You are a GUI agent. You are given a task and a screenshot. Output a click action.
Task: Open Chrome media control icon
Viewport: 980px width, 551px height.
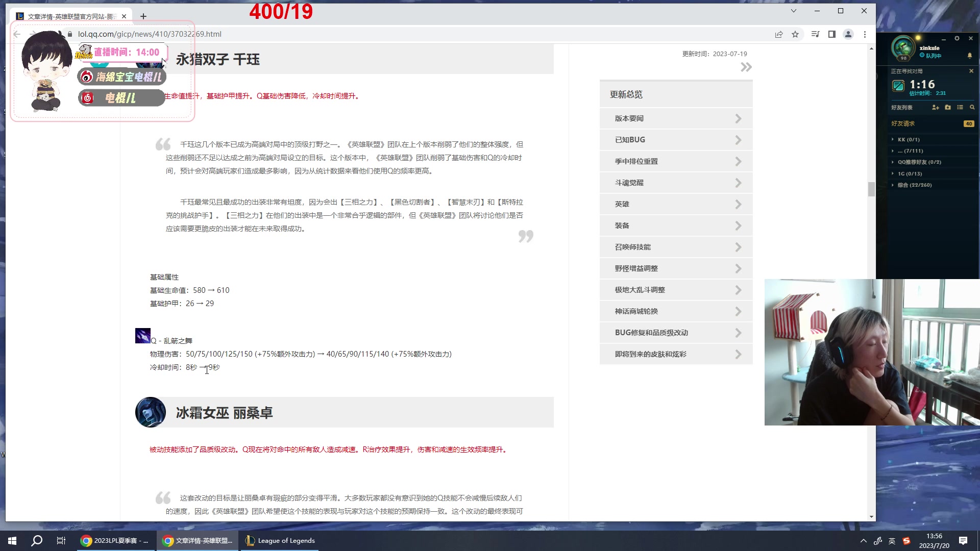(x=815, y=34)
